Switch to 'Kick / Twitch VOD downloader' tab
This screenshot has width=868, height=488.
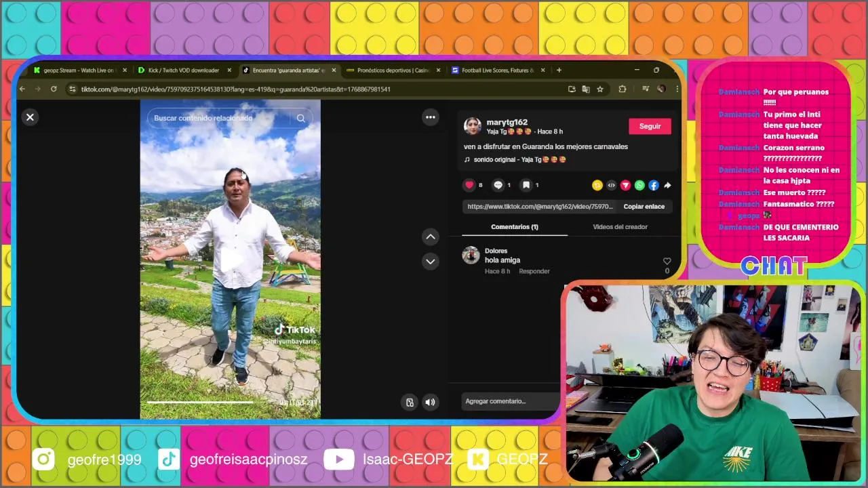click(x=184, y=70)
